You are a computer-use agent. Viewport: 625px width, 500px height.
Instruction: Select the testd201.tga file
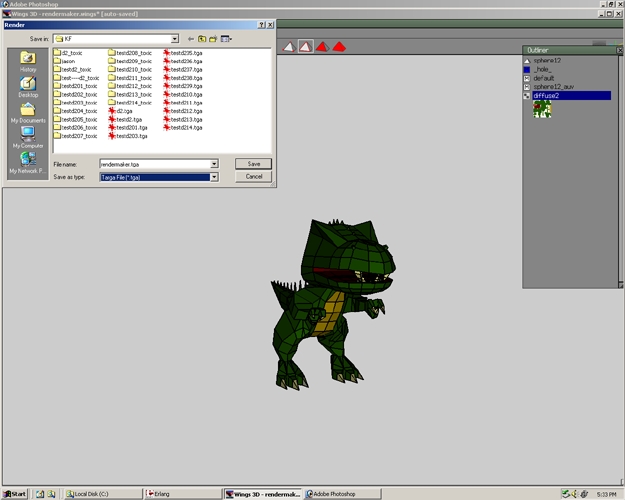pos(128,128)
